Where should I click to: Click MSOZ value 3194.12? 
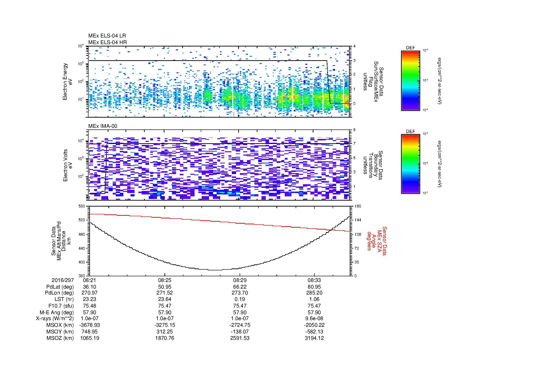(x=314, y=338)
